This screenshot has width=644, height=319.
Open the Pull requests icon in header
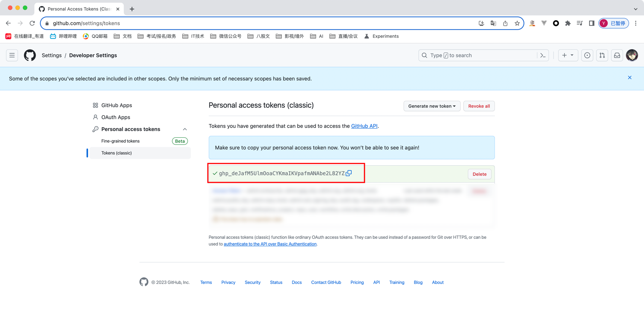click(602, 55)
